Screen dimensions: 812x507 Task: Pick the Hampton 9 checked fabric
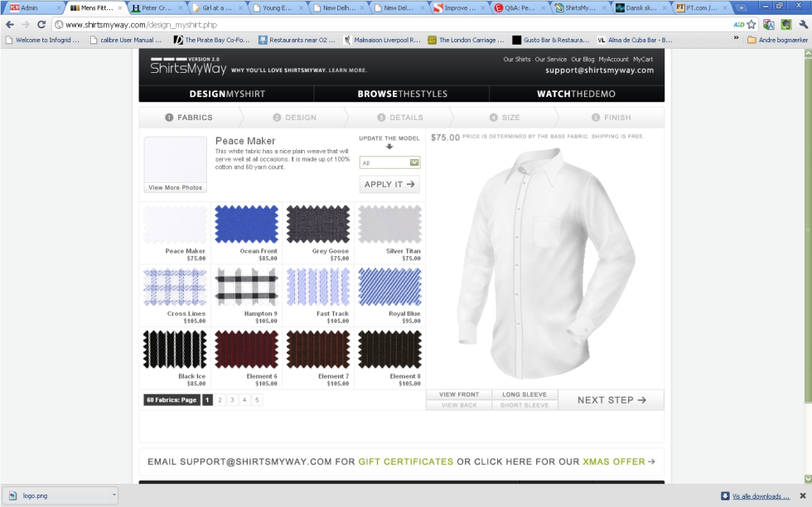pyautogui.click(x=247, y=287)
